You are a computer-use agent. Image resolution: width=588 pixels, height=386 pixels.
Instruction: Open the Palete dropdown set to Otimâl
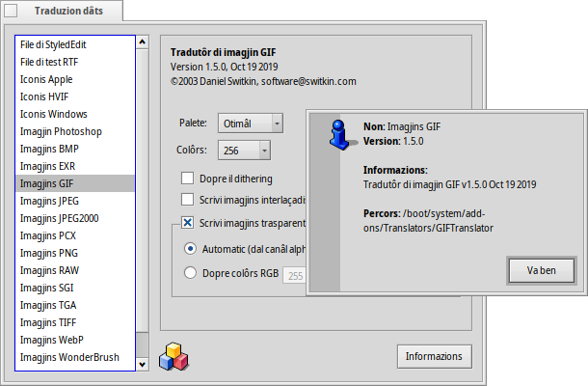point(251,124)
